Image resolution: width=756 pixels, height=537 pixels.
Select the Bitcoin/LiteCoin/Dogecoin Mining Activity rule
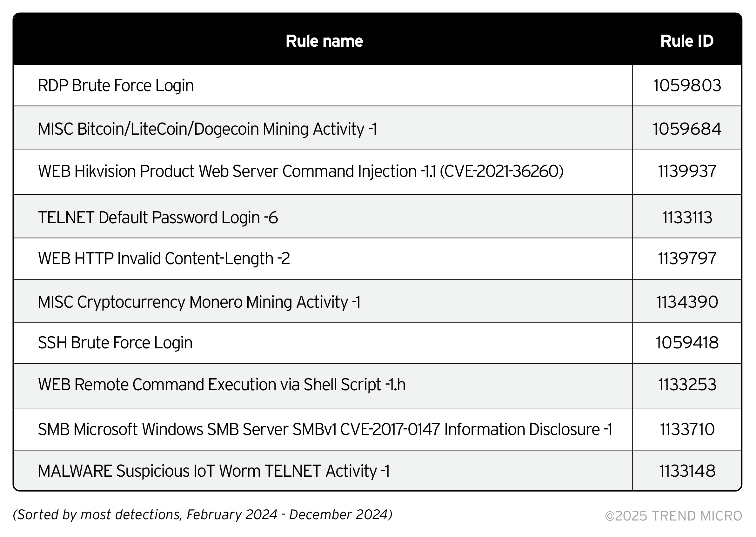click(207, 129)
